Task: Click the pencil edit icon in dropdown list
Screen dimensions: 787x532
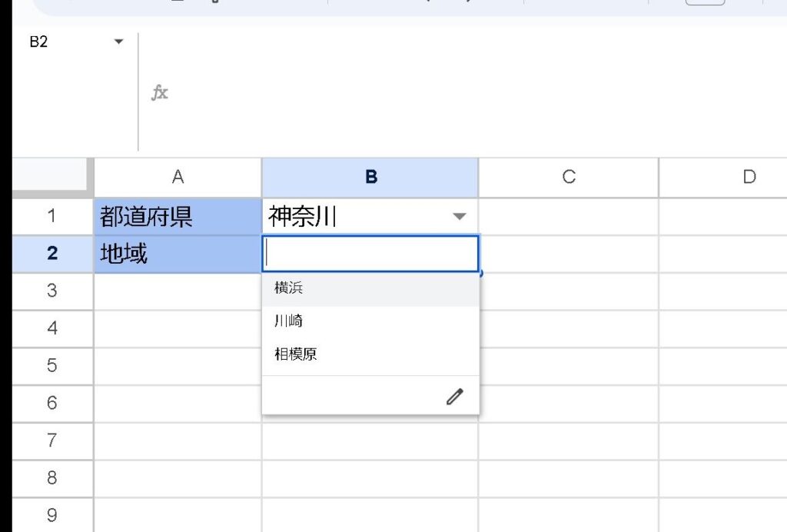Action: (455, 397)
